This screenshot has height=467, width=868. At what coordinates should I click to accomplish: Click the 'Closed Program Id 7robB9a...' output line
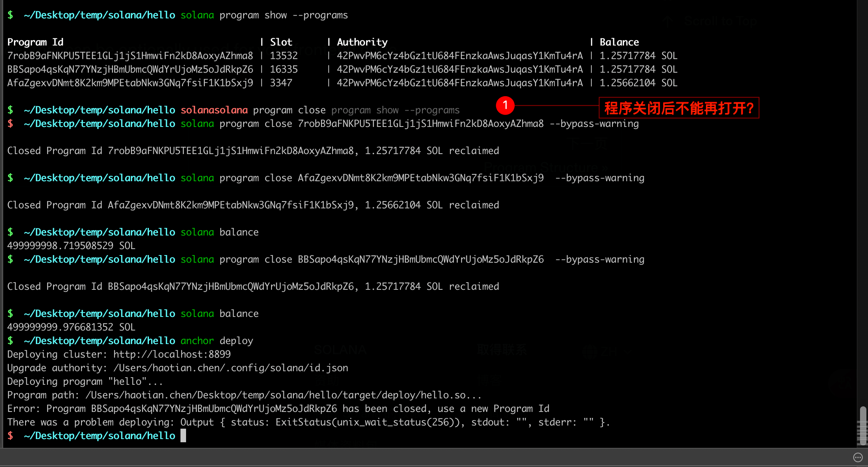pyautogui.click(x=253, y=151)
